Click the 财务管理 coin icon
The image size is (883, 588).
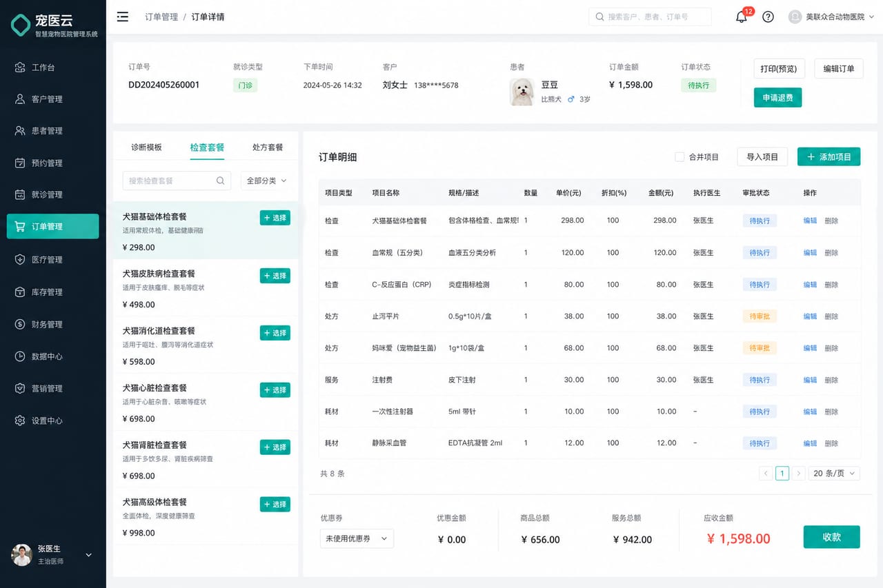tap(20, 324)
